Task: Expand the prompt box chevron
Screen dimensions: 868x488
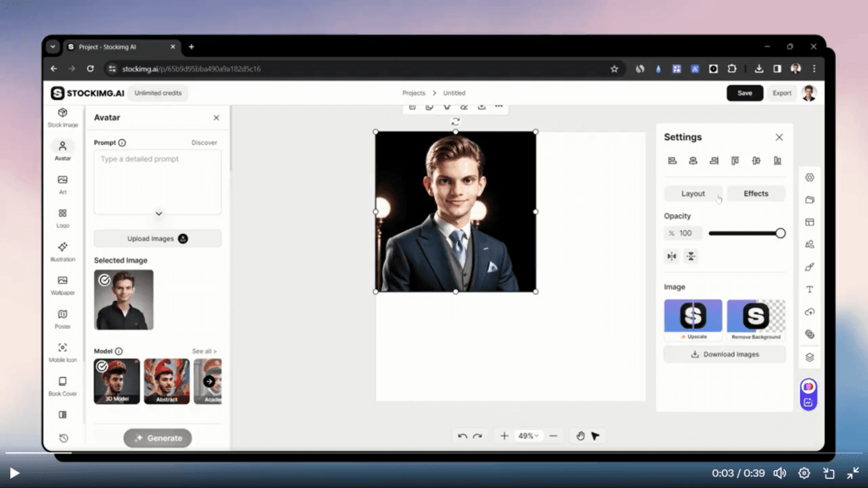Action: click(x=159, y=213)
